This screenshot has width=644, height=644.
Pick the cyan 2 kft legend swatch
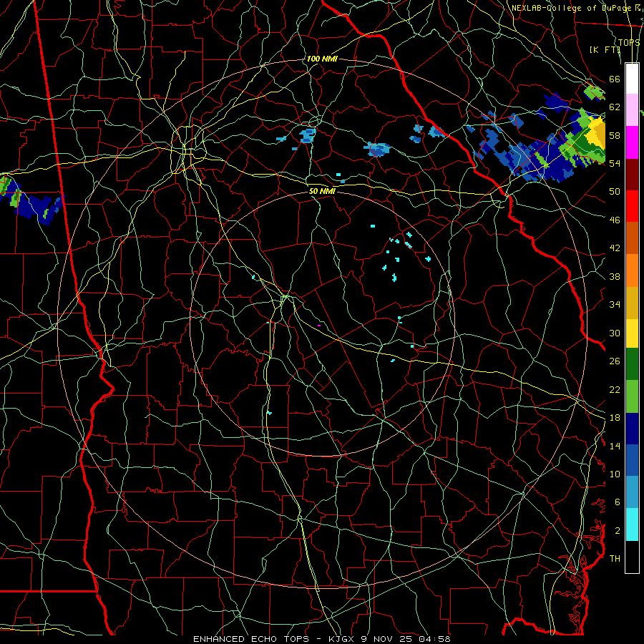(632, 525)
